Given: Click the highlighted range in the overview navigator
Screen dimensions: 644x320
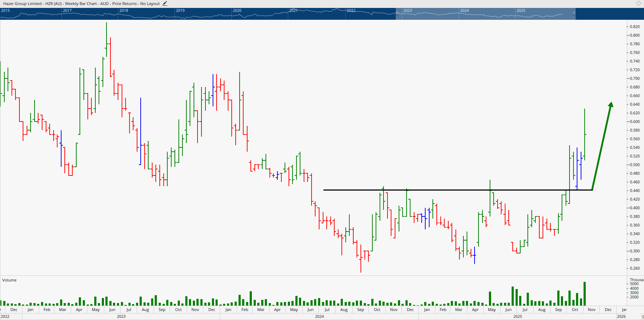Looking at the screenshot, I should coord(486,14).
